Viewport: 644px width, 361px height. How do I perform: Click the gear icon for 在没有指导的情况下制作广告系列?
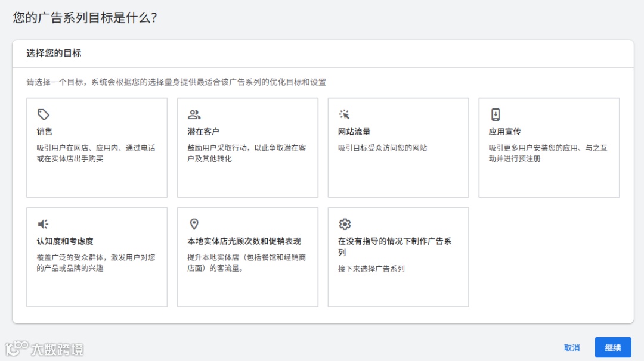[x=345, y=224]
